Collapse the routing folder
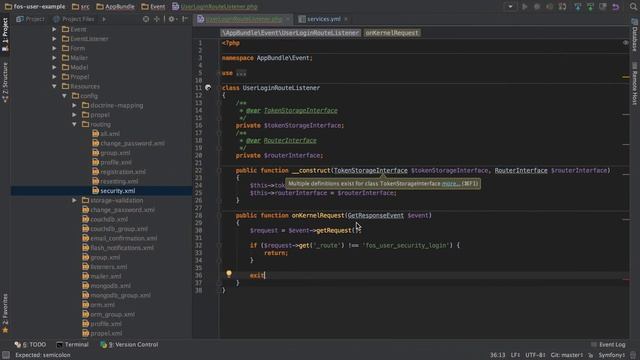Image resolution: width=640 pixels, height=360 pixels. pyautogui.click(x=74, y=124)
